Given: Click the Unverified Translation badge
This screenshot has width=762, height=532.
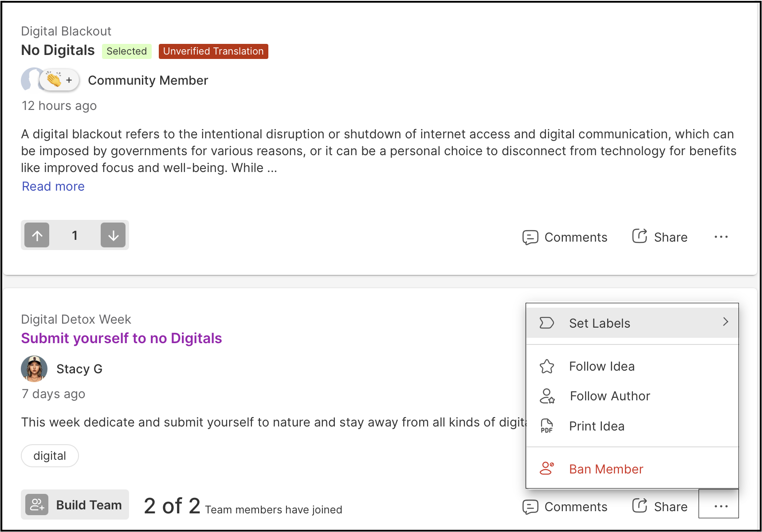Looking at the screenshot, I should pyautogui.click(x=213, y=51).
